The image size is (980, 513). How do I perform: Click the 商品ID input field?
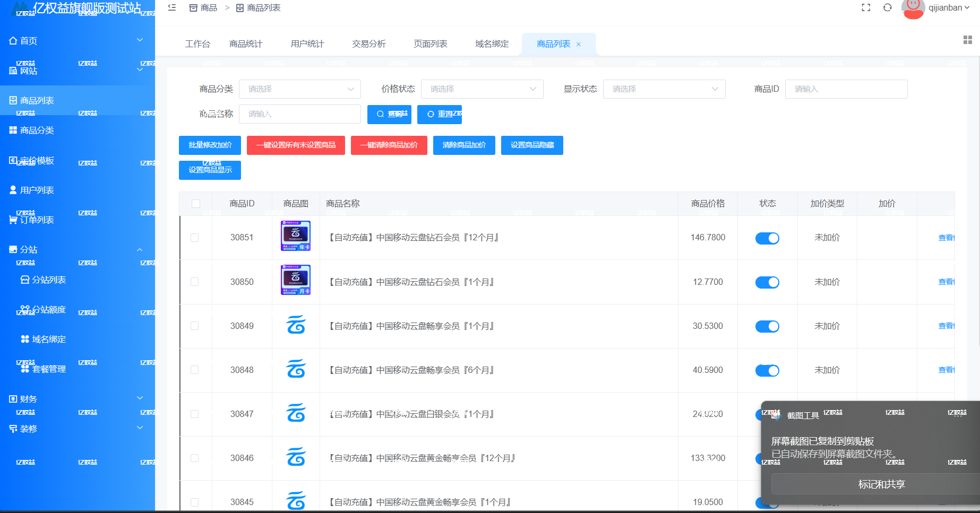pos(846,89)
